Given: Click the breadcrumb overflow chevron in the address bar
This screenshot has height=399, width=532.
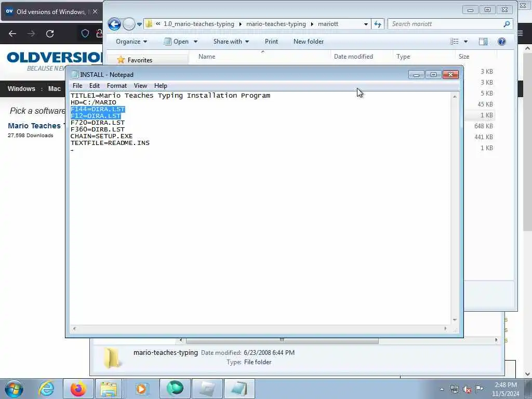Looking at the screenshot, I should click(x=158, y=24).
